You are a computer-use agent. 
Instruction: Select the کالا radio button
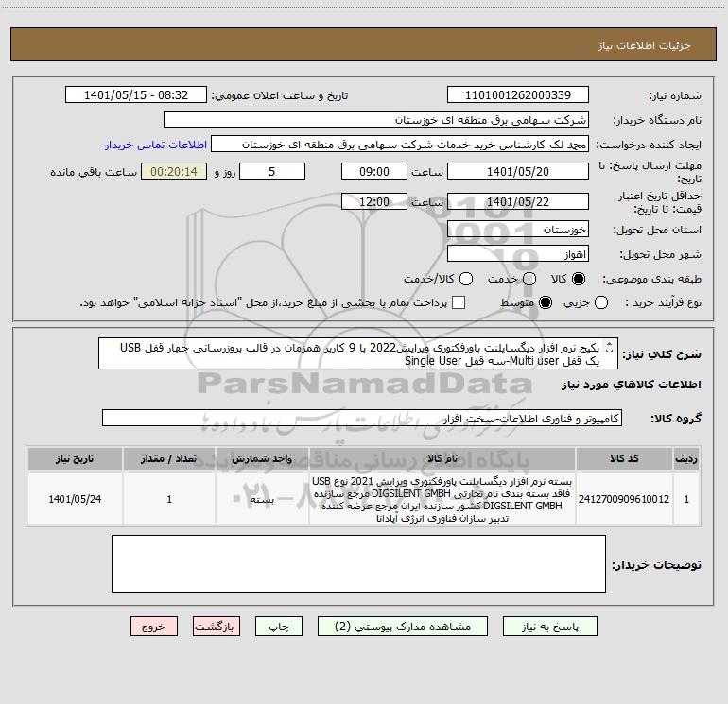579,279
